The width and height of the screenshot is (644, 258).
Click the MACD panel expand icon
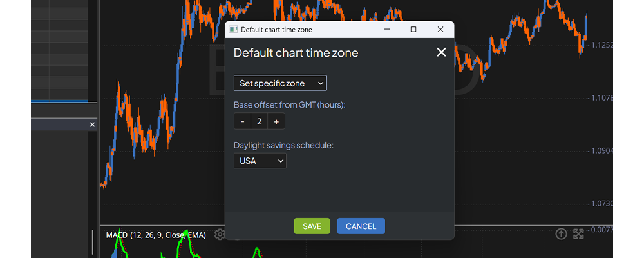click(x=578, y=234)
